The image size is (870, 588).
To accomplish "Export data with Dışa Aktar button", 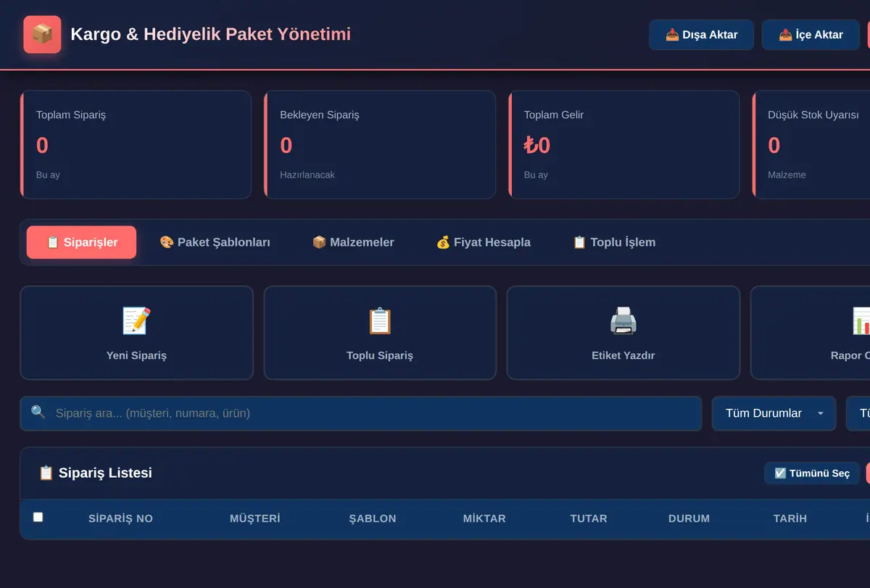I will pos(701,35).
